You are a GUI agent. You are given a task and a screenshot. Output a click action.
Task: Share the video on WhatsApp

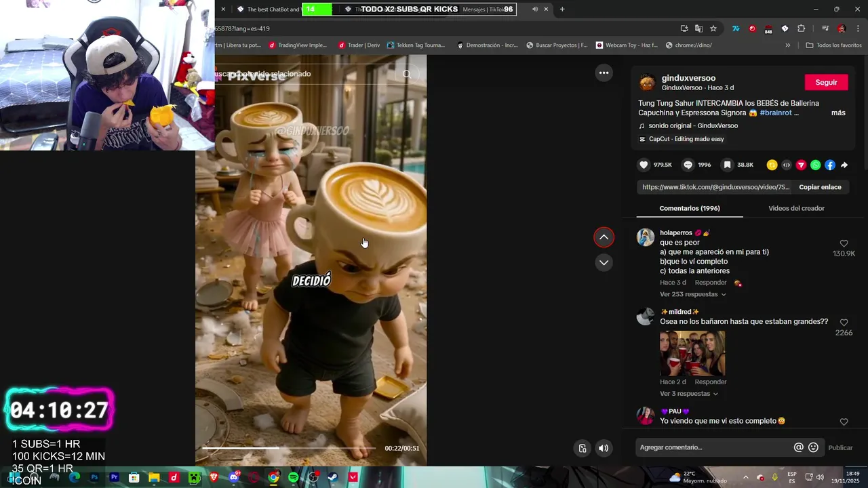click(x=815, y=165)
